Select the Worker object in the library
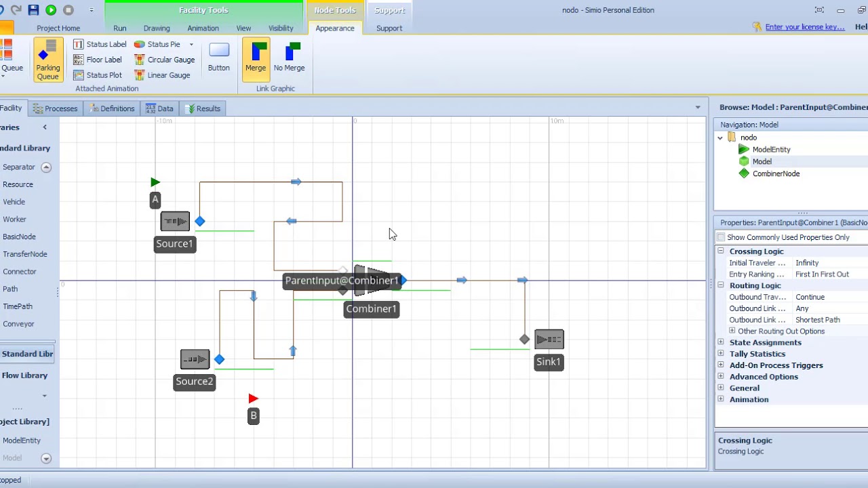The image size is (868, 488). coord(14,220)
